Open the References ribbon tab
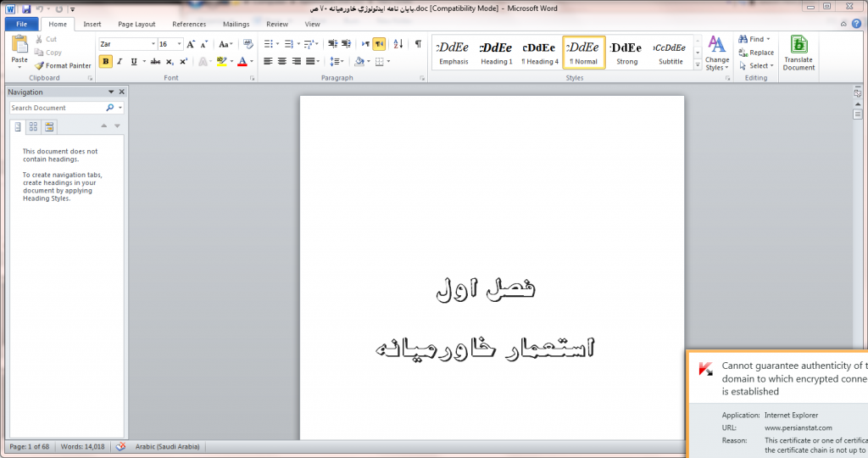 click(189, 25)
